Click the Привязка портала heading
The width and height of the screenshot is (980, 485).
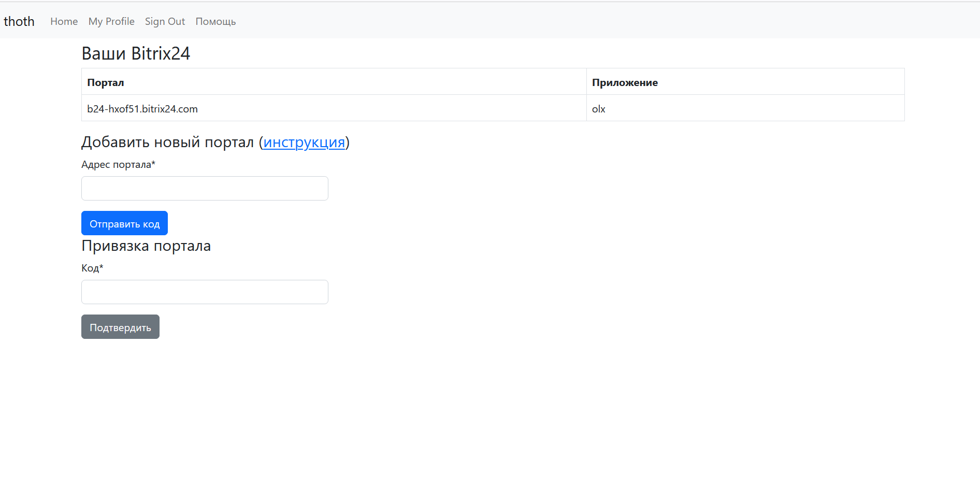[x=146, y=246]
